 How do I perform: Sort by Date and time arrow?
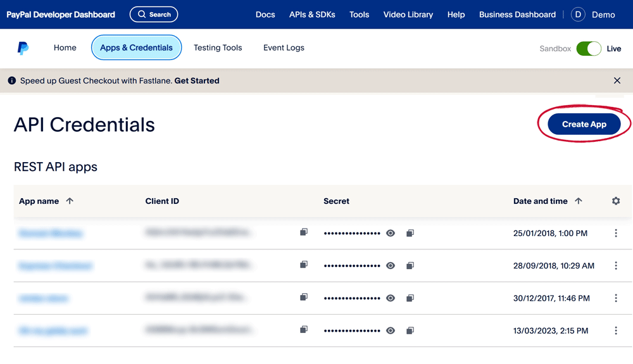579,201
